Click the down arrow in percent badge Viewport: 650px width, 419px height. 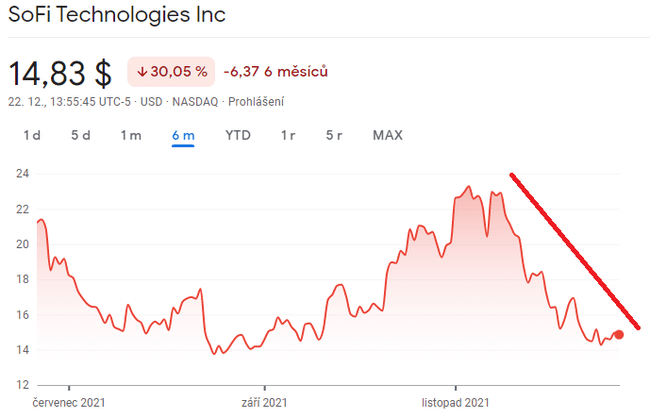pos(142,72)
